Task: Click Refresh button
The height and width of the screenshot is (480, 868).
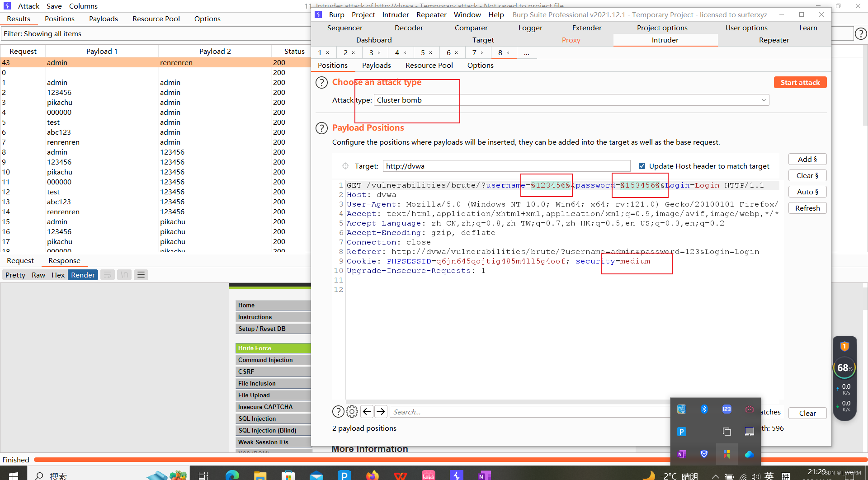Action: 807,208
